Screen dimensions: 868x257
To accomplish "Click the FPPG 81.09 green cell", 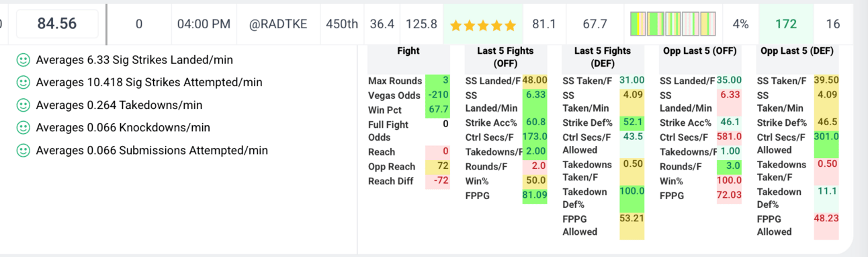I will pos(535,195).
